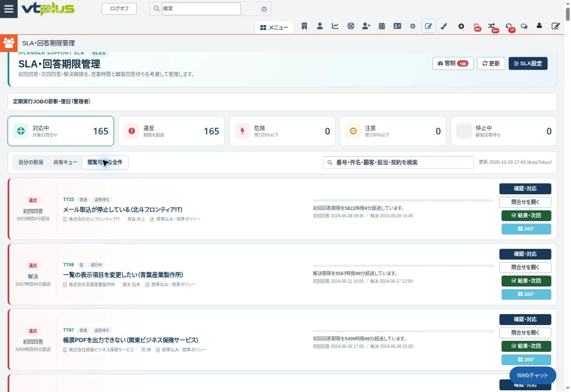Select the paintbrush theme icon

pyautogui.click(x=444, y=26)
